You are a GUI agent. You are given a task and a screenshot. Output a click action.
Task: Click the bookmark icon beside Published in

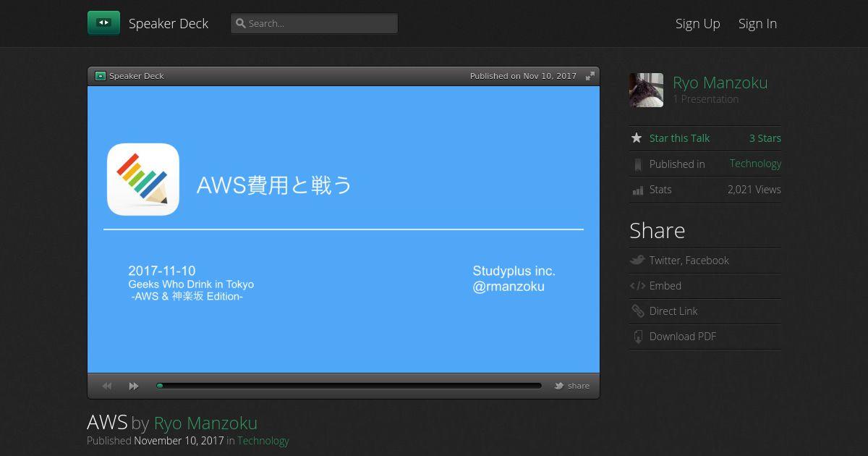pyautogui.click(x=637, y=164)
